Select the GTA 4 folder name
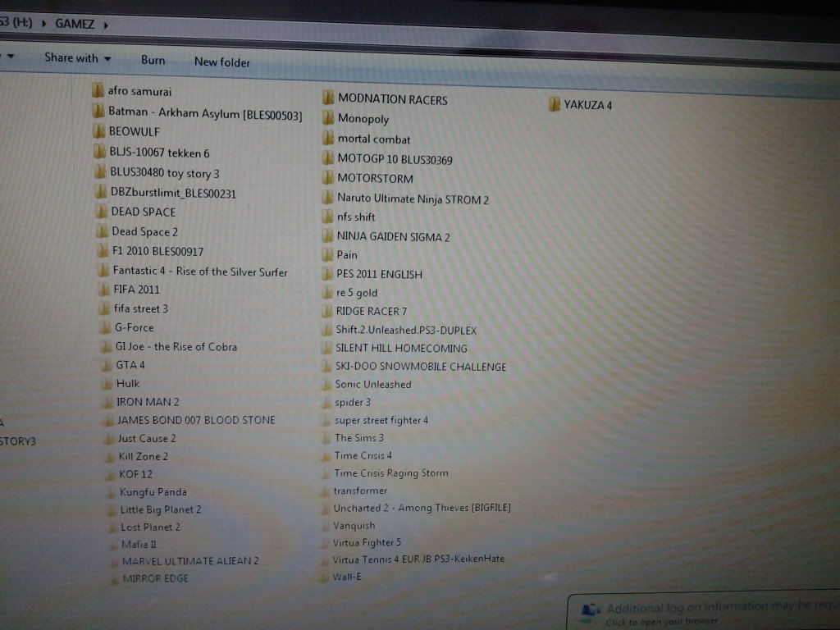840x630 pixels. (x=130, y=365)
